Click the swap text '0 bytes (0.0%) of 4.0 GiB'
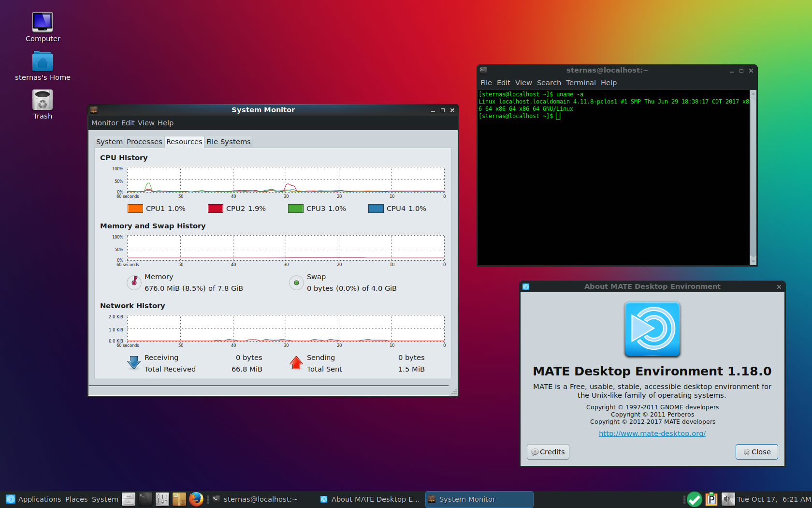812x508 pixels. click(x=352, y=288)
